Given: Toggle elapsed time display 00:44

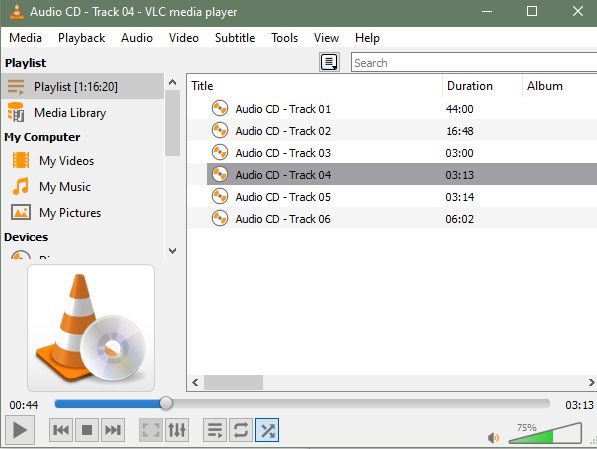Looking at the screenshot, I should 24,405.
